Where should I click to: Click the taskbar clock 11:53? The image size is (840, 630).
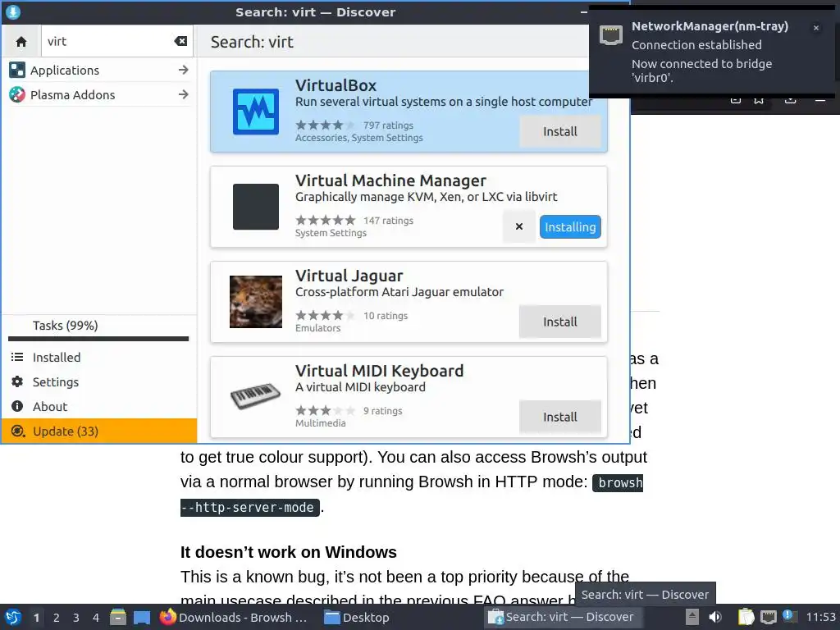820,617
